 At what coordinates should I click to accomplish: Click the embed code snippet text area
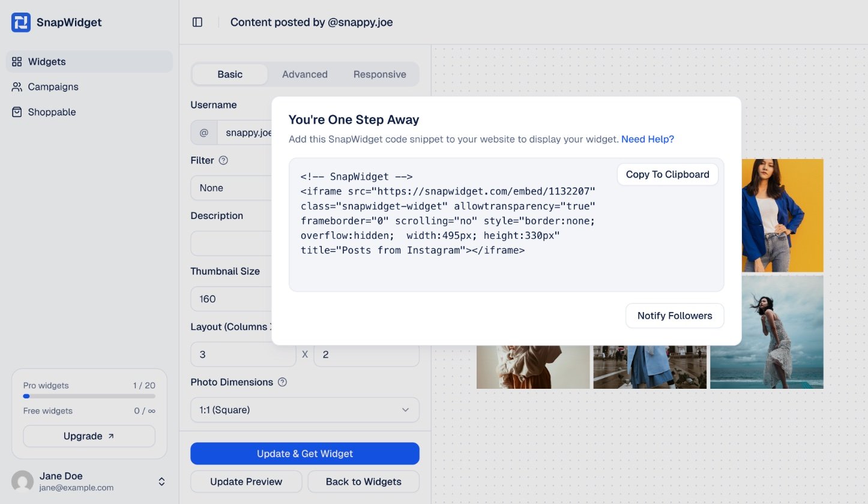point(506,225)
